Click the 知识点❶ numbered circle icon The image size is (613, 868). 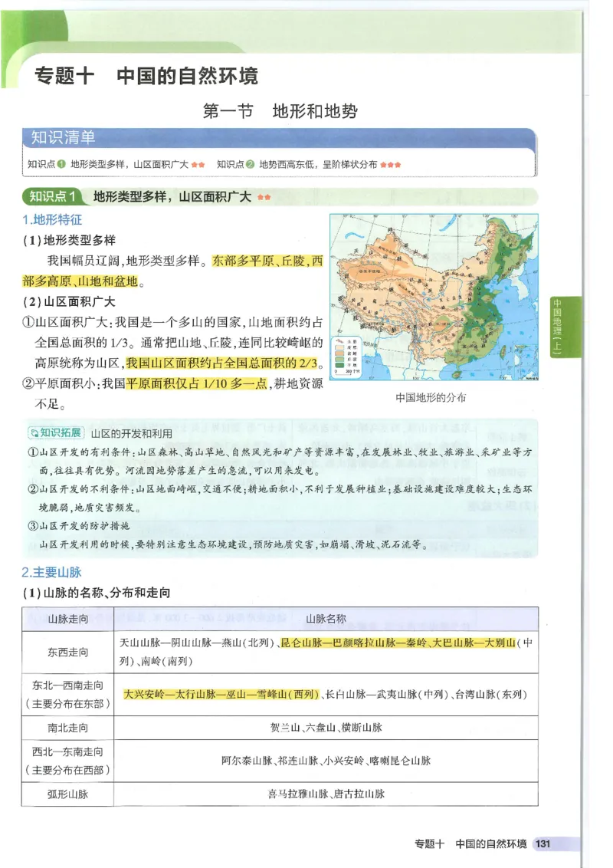coord(63,163)
